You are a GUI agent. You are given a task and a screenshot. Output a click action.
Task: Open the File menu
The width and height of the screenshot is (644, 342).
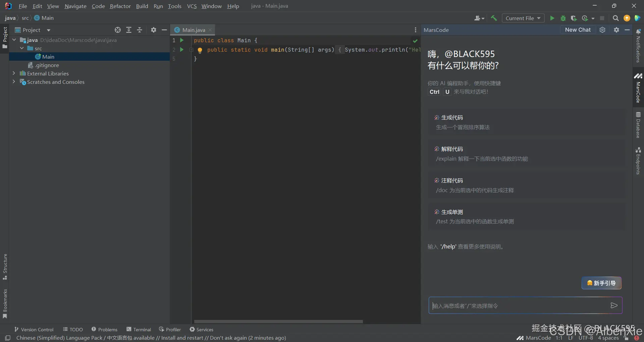tap(23, 6)
